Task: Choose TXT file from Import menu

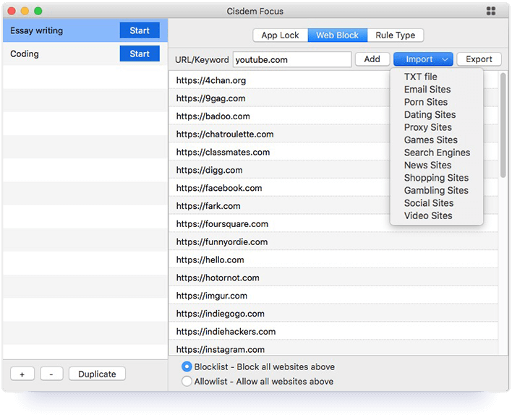Action: click(421, 77)
